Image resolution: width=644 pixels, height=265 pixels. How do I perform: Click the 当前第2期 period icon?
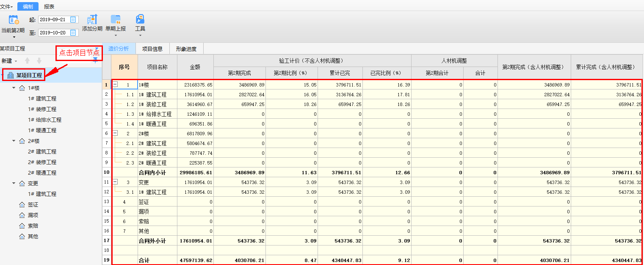[14, 20]
